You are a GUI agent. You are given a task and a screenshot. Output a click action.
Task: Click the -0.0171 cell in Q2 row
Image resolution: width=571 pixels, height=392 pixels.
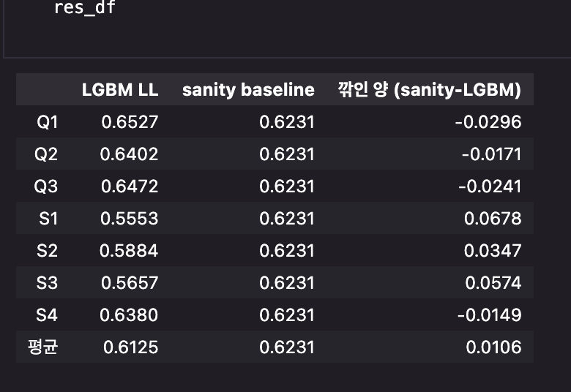click(x=492, y=154)
